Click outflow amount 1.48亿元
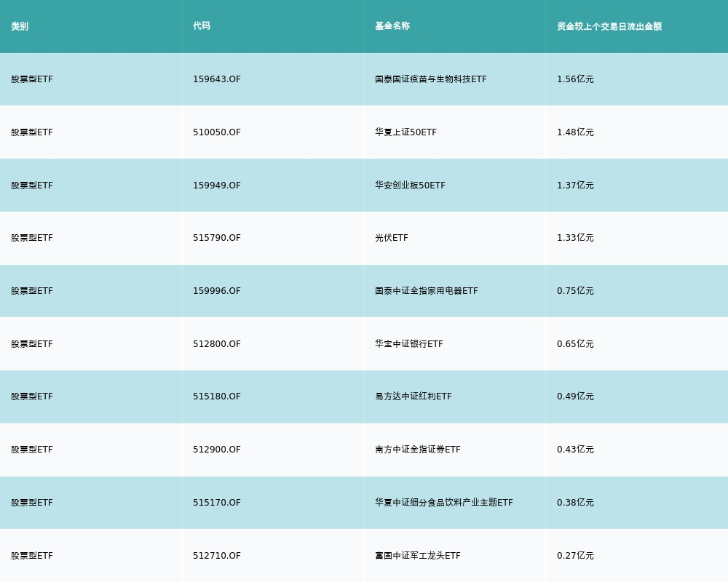728x582 pixels. click(x=575, y=132)
